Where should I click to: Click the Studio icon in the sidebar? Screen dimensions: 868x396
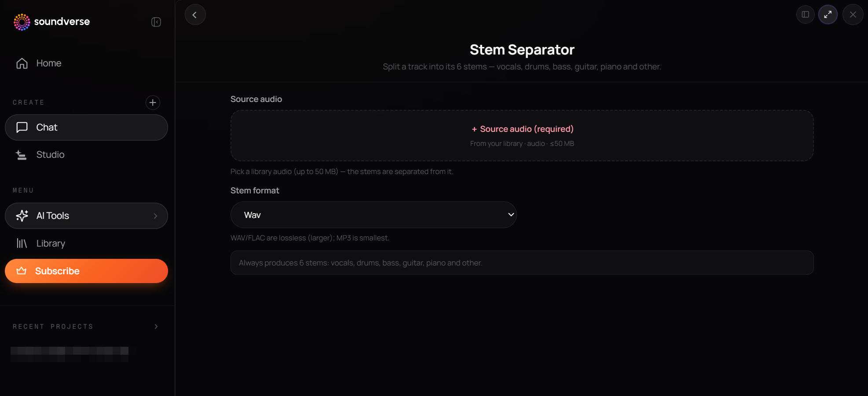pyautogui.click(x=21, y=155)
